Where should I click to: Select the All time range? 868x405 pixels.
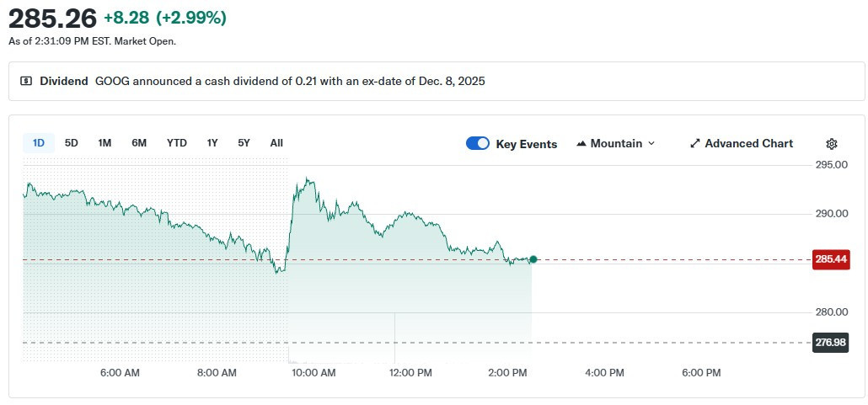tap(276, 143)
